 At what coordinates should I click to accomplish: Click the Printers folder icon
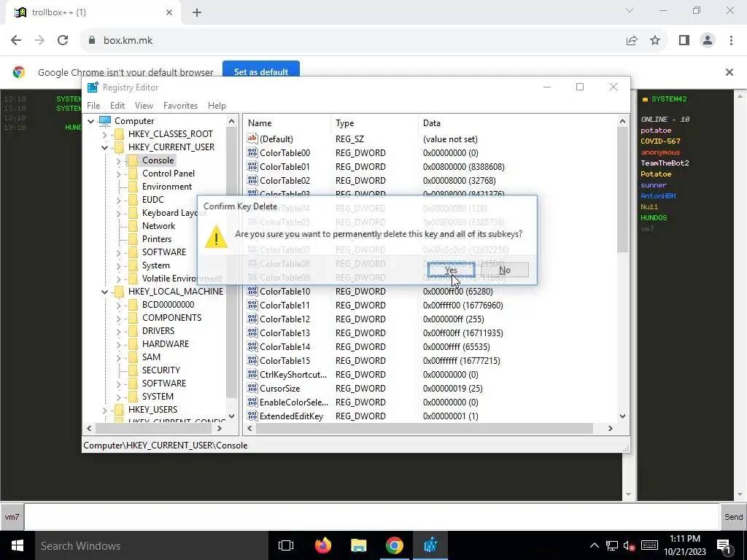pyautogui.click(x=133, y=239)
